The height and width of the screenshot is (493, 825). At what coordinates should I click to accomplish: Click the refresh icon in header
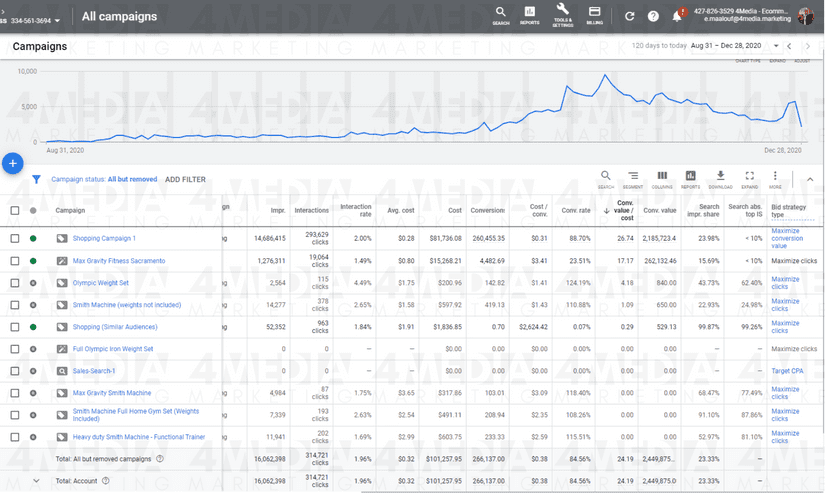pyautogui.click(x=629, y=16)
